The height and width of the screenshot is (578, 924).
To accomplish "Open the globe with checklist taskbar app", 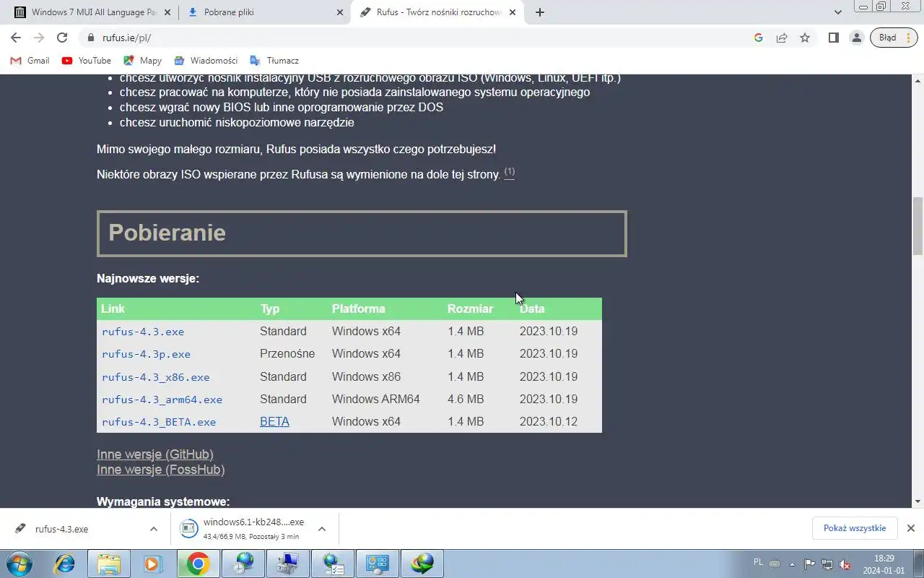I will click(333, 563).
